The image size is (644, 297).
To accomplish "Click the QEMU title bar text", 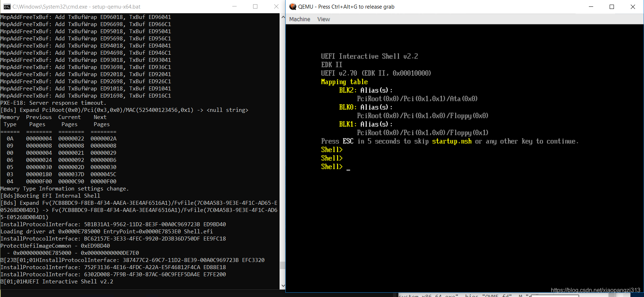I will click(346, 6).
